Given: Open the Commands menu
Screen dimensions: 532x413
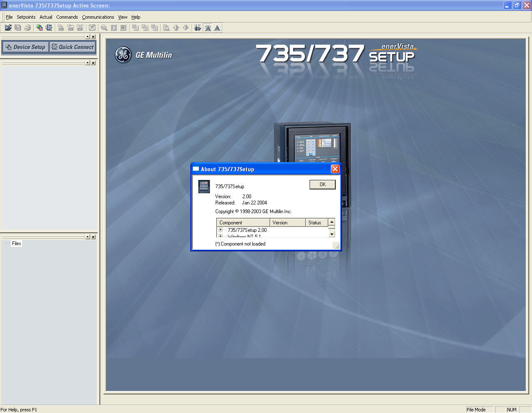Looking at the screenshot, I should pyautogui.click(x=67, y=17).
